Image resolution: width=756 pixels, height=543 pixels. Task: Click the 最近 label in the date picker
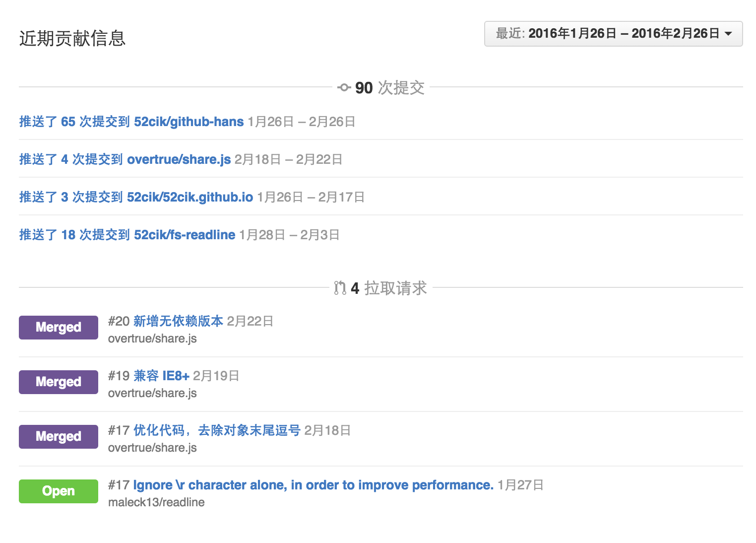click(x=508, y=33)
